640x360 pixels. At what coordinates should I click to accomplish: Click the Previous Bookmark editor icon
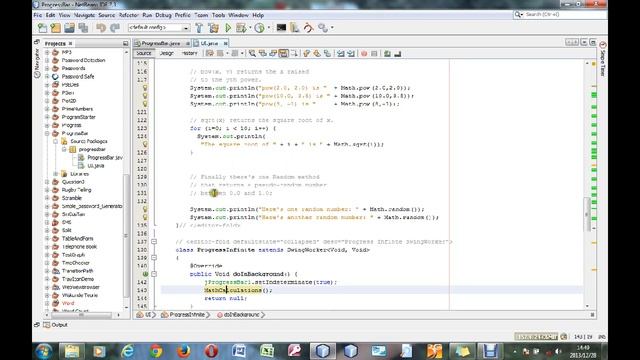[x=307, y=53]
